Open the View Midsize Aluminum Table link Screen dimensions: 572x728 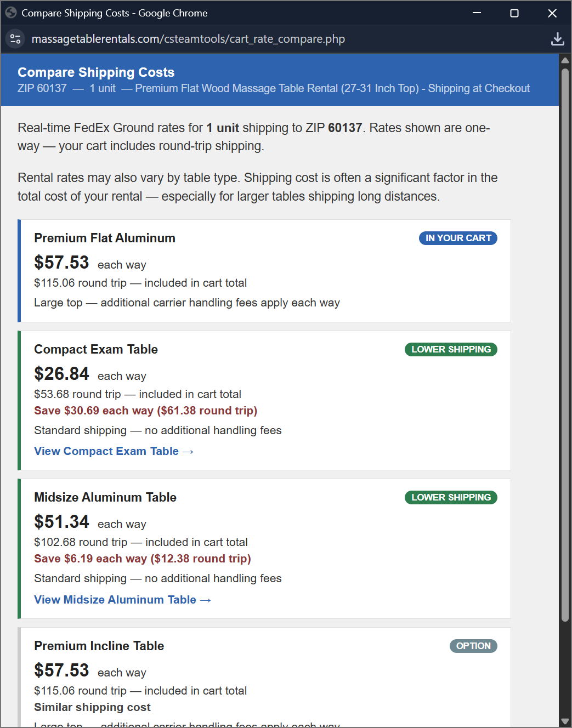click(x=122, y=600)
